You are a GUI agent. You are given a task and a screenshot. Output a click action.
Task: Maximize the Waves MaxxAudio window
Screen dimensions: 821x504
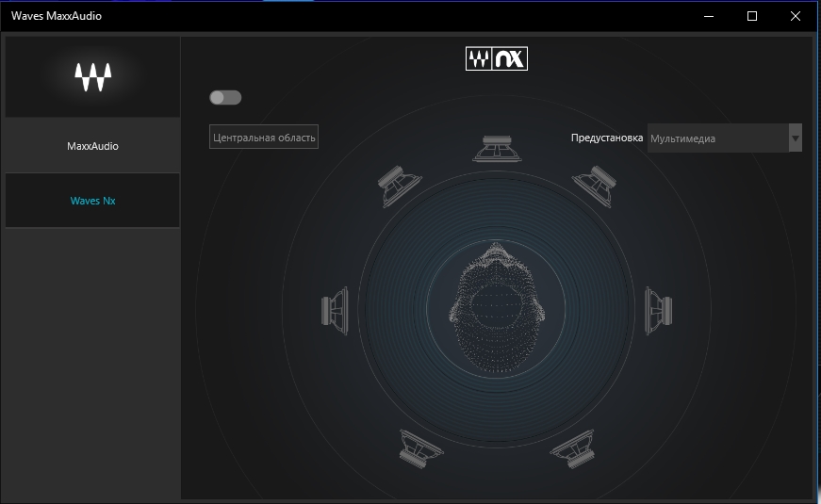[752, 16]
